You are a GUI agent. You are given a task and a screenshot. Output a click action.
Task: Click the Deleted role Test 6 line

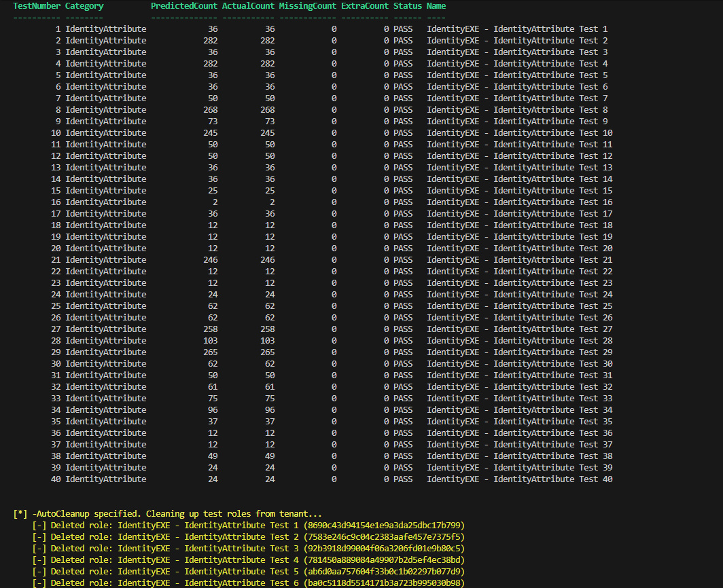pos(249,583)
